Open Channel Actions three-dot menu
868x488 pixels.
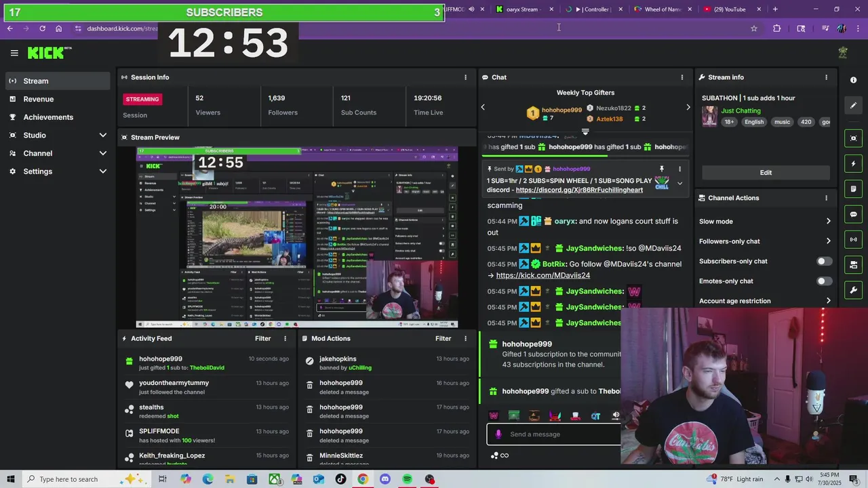[826, 198]
